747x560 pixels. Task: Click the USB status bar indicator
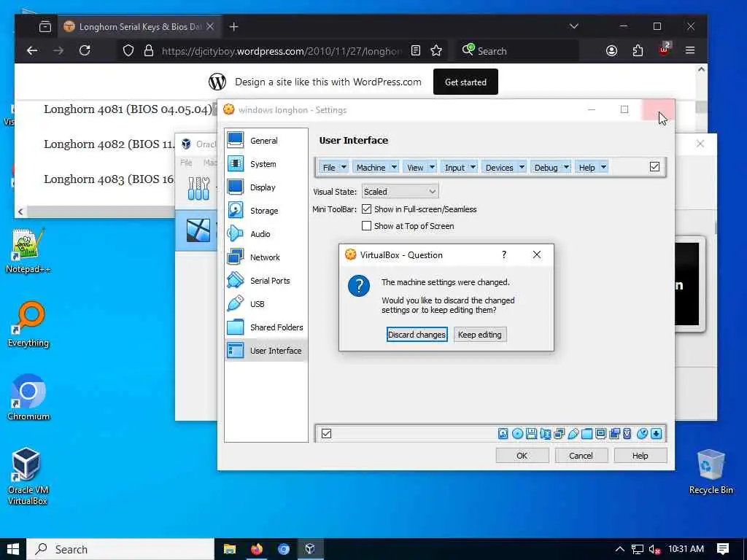pyautogui.click(x=573, y=433)
